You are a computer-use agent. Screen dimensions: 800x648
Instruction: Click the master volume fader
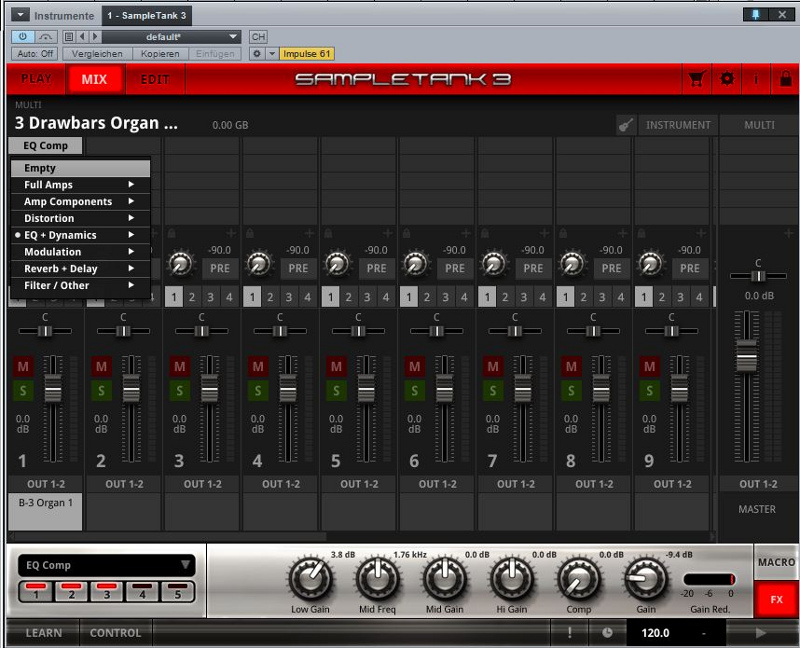tap(746, 355)
